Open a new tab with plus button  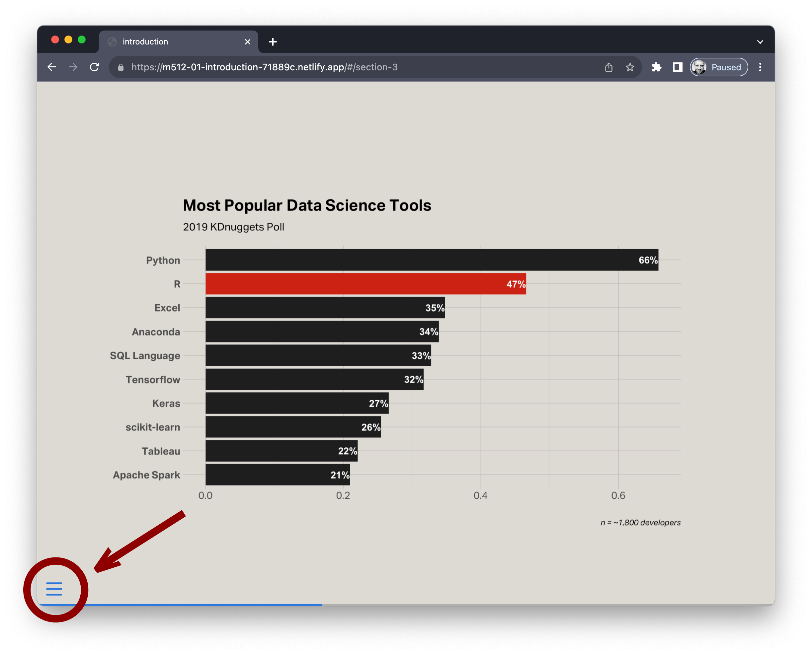tap(273, 42)
